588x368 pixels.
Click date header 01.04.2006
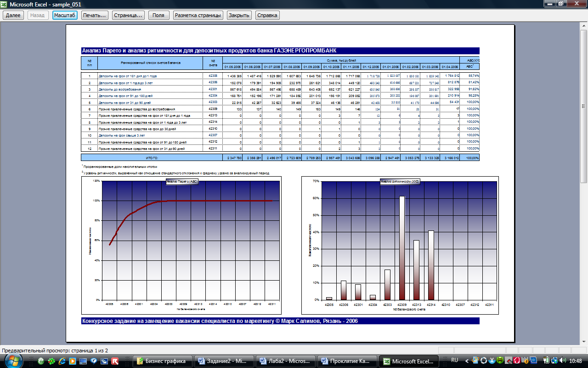pyautogui.click(x=450, y=67)
